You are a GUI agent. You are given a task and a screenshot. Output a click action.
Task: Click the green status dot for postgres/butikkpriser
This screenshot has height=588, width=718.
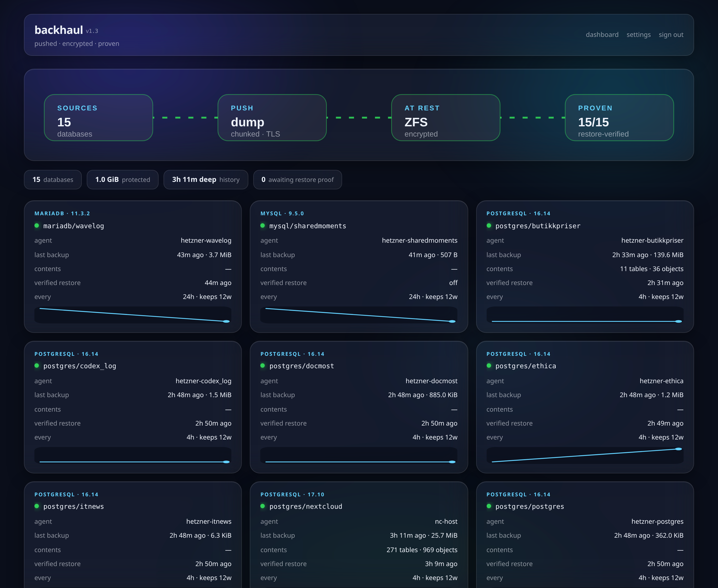[x=489, y=225]
